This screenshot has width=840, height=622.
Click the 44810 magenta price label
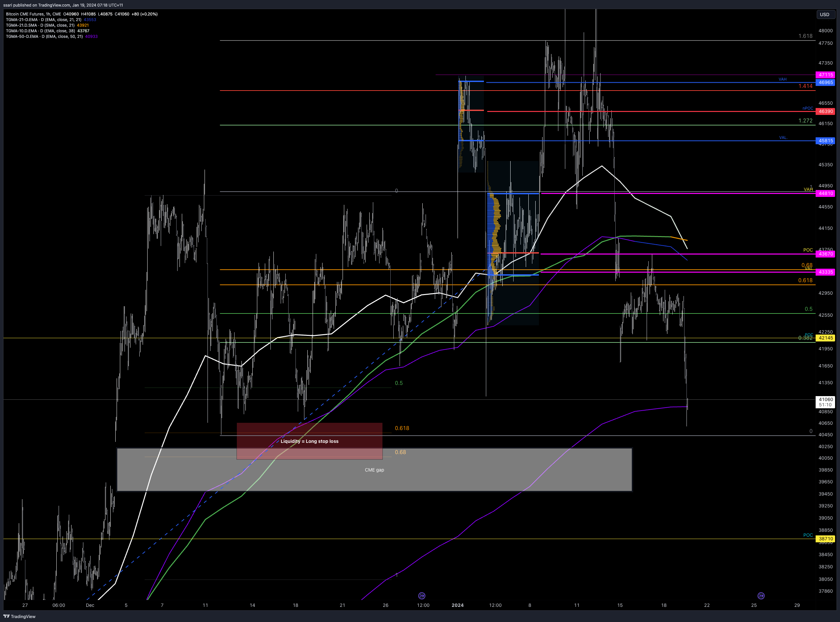826,194
